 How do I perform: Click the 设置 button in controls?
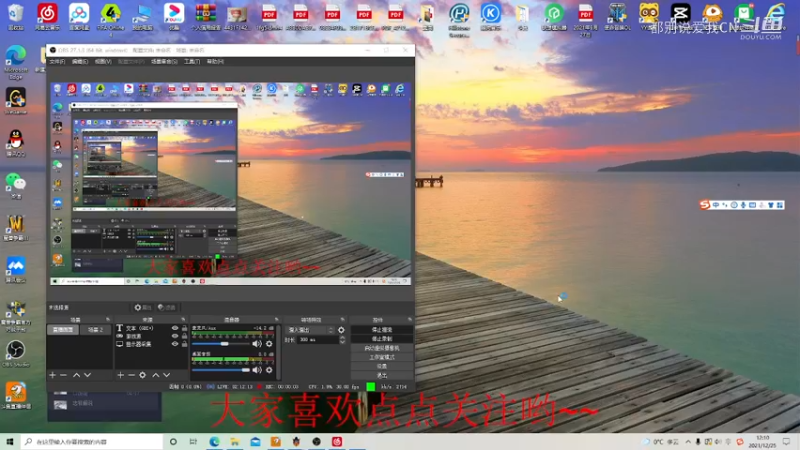(x=382, y=366)
